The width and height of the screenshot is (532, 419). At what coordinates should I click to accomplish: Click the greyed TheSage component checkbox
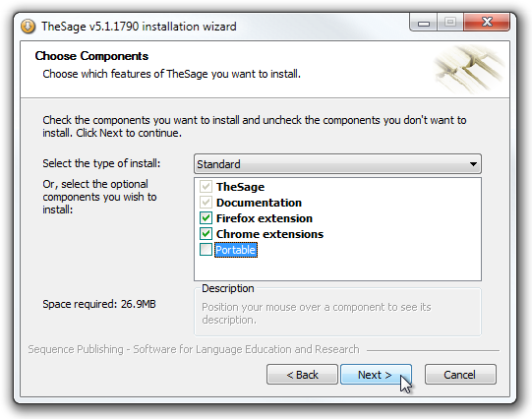[206, 187]
